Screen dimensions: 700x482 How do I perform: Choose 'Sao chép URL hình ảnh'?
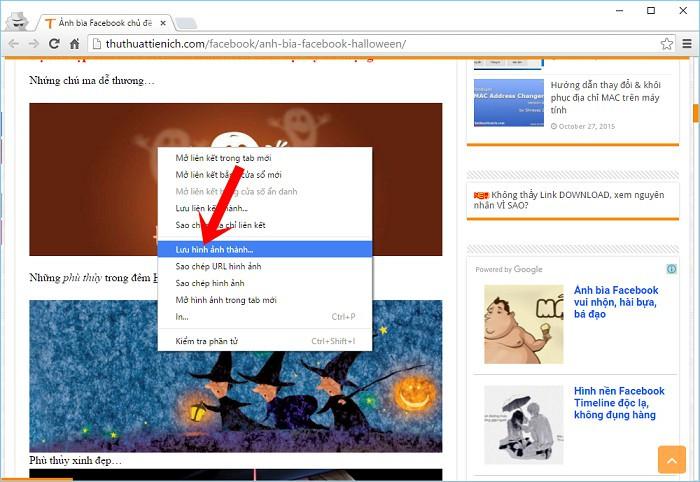click(265, 266)
